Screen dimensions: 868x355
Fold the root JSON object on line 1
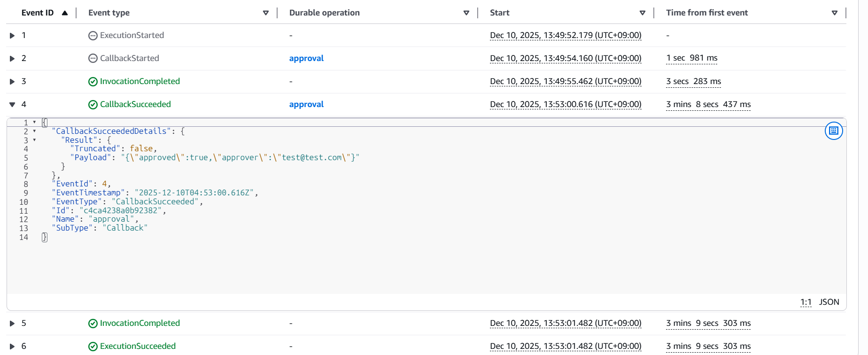pyautogui.click(x=34, y=122)
